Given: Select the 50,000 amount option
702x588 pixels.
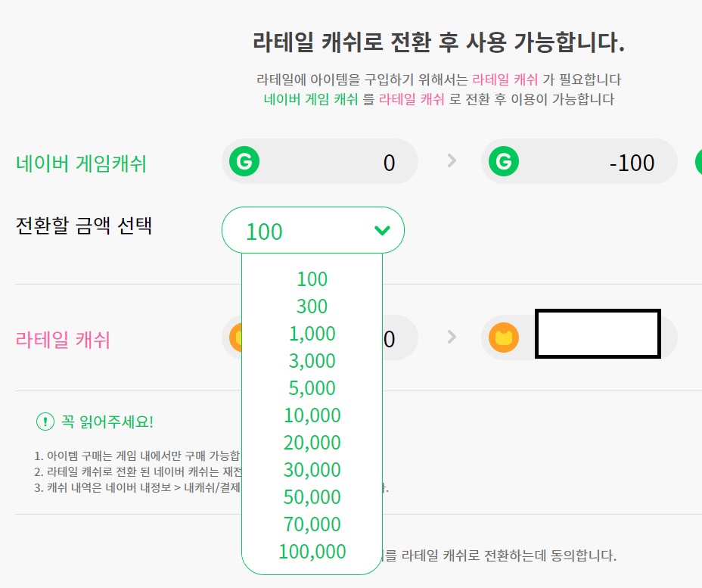Looking at the screenshot, I should click(x=312, y=497).
